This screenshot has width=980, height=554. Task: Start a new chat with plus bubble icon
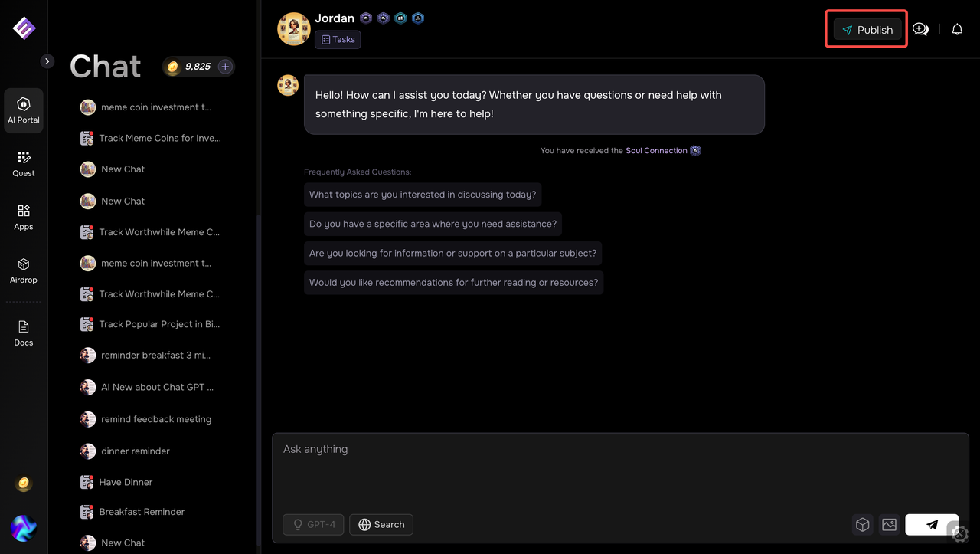click(x=920, y=30)
